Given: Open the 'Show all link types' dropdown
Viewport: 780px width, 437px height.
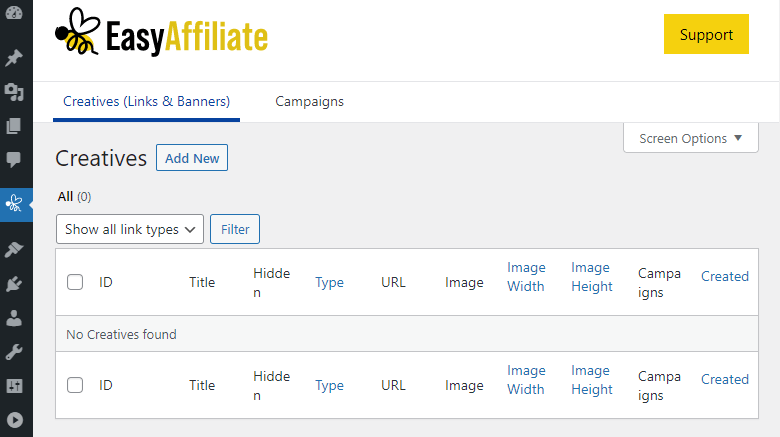Looking at the screenshot, I should (x=130, y=229).
